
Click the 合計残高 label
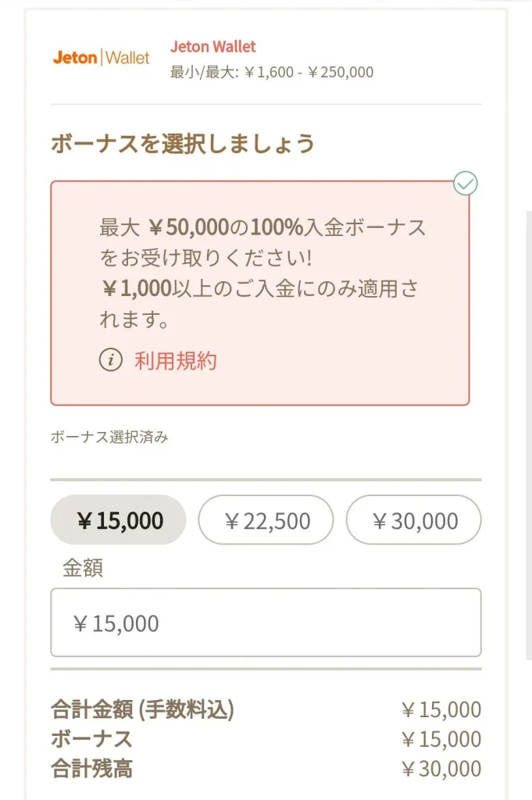(91, 769)
